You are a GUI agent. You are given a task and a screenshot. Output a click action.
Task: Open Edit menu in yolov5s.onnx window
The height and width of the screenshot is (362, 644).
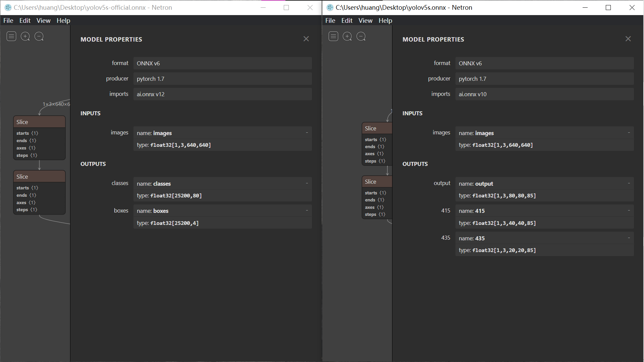point(347,20)
